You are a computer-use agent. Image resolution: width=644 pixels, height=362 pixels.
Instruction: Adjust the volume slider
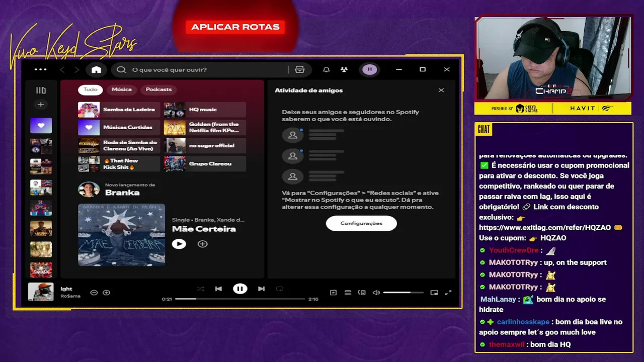(x=404, y=292)
